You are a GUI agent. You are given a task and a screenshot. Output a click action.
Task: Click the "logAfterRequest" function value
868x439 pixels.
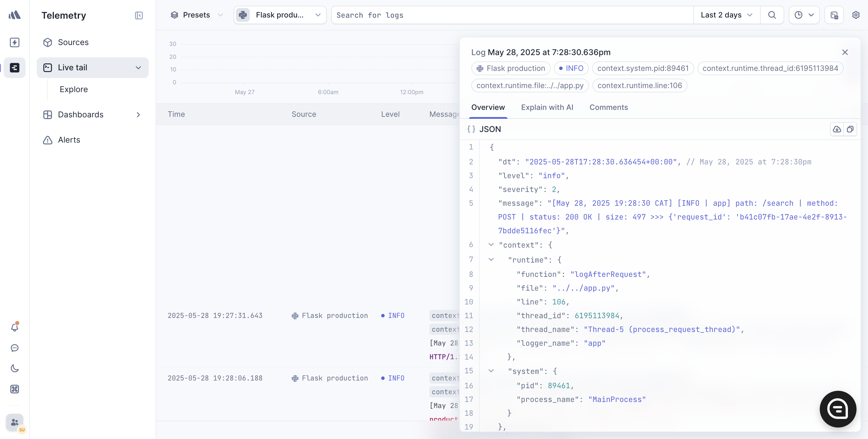tap(608, 274)
